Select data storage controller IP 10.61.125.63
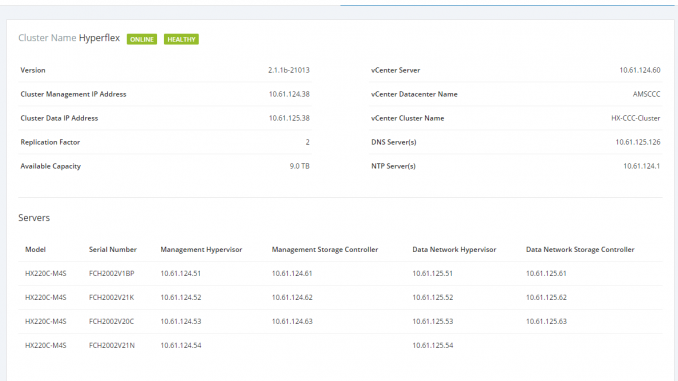 tap(546, 321)
